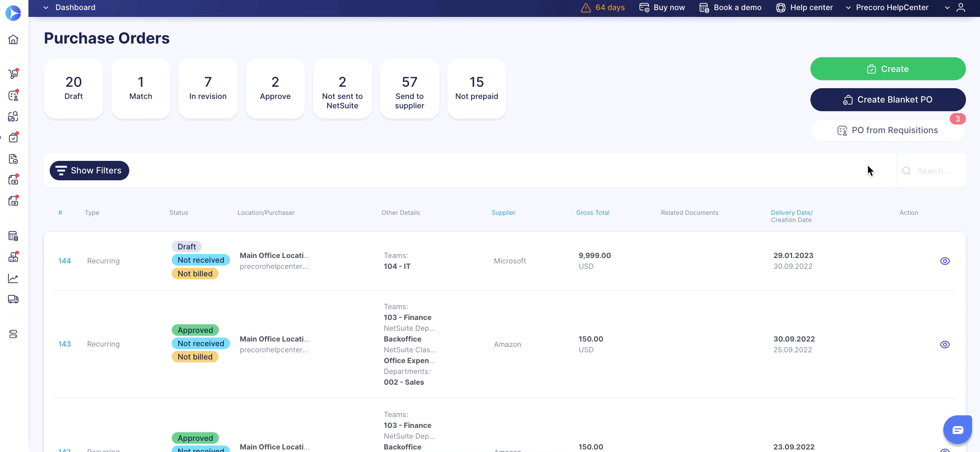The image size is (980, 452).
Task: Sort by the # column header
Action: tap(60, 213)
